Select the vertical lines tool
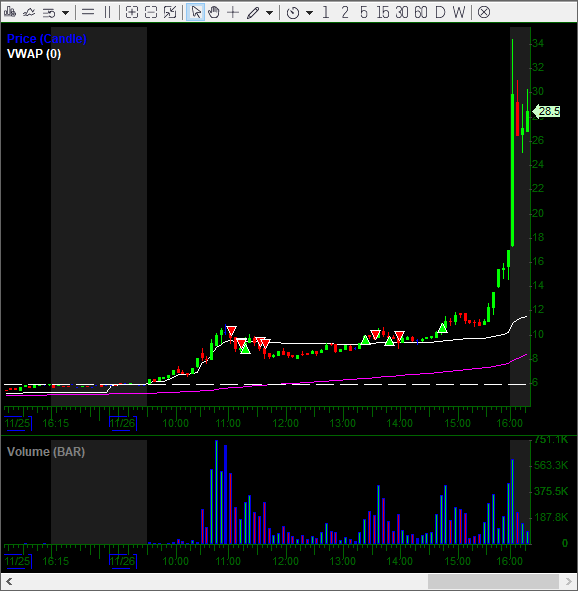Viewport: 578px width, 591px height. pos(108,12)
